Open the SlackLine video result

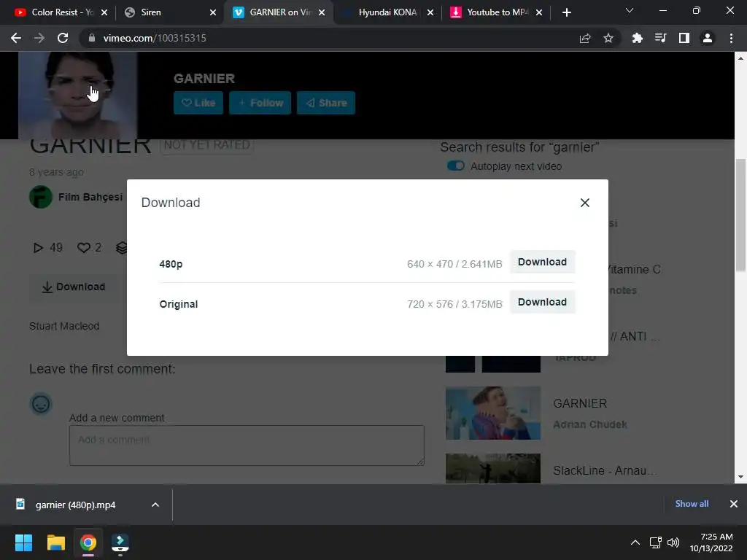[605, 470]
